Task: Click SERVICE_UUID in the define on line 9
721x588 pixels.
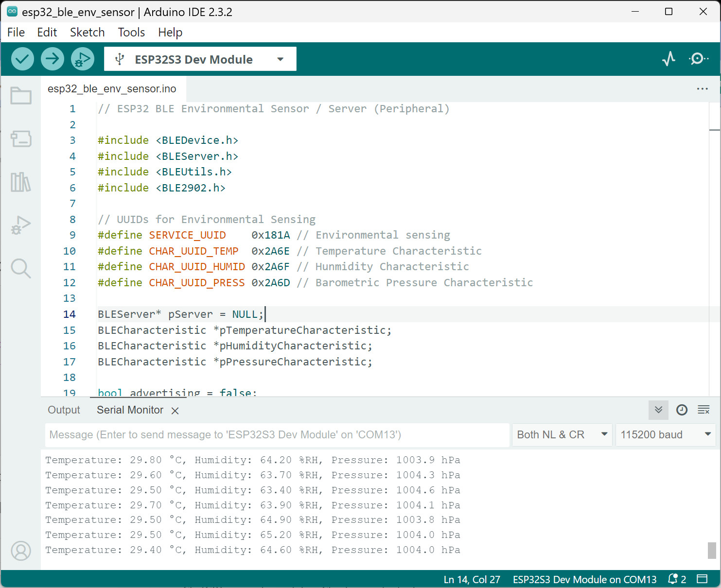Action: [187, 235]
